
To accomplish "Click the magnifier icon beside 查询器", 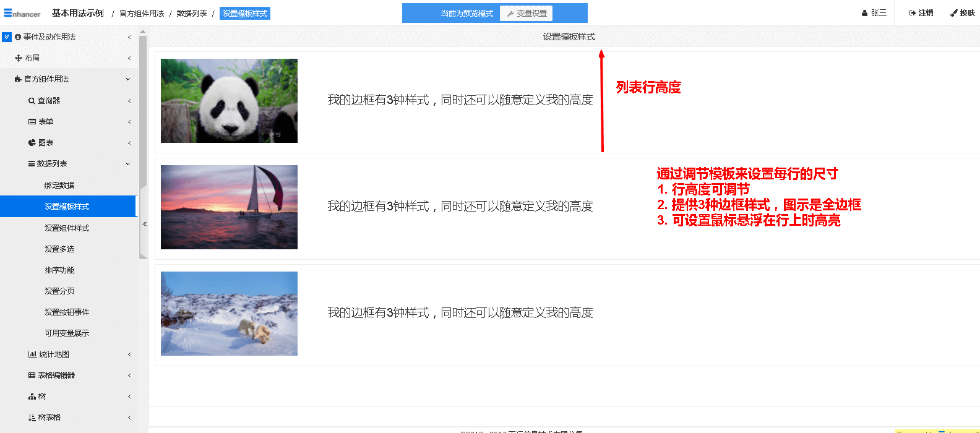I will tap(32, 101).
